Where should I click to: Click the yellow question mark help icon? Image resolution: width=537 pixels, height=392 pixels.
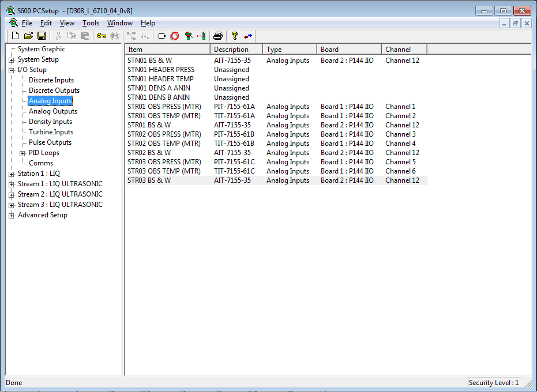(x=235, y=36)
